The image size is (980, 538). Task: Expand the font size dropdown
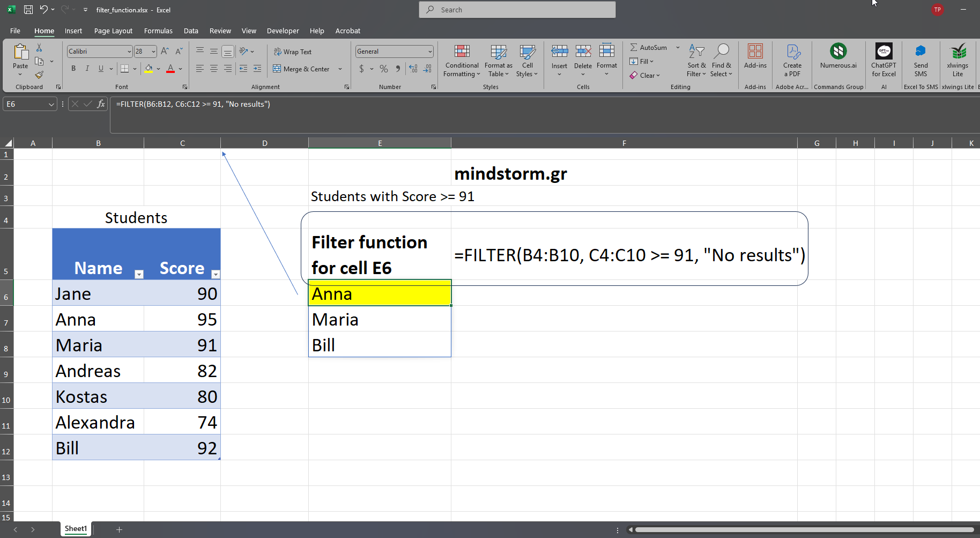(153, 51)
